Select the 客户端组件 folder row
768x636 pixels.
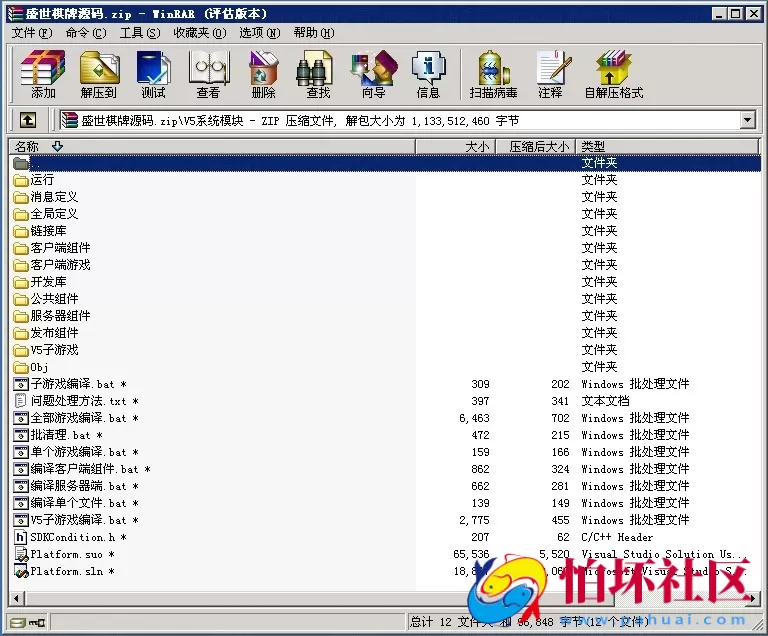tap(385, 248)
